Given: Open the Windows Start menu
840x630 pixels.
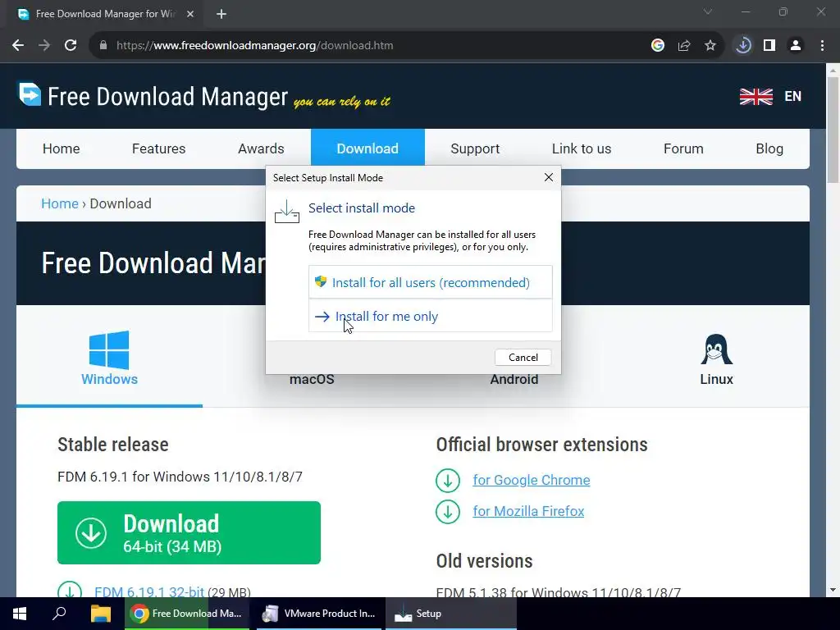Looking at the screenshot, I should (x=20, y=614).
